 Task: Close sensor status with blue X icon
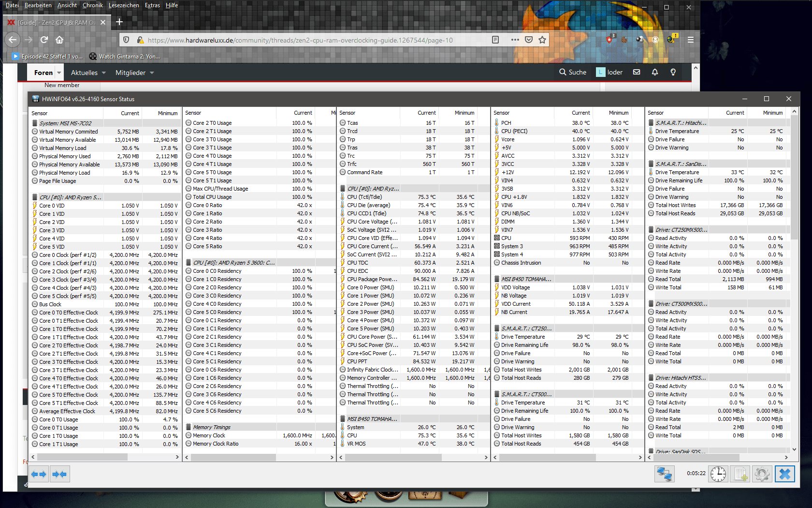tap(785, 474)
